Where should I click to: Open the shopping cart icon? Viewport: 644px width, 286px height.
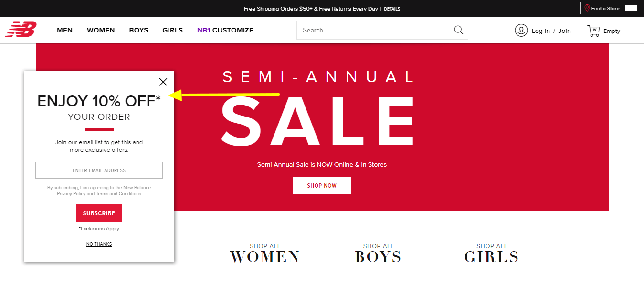coord(593,31)
